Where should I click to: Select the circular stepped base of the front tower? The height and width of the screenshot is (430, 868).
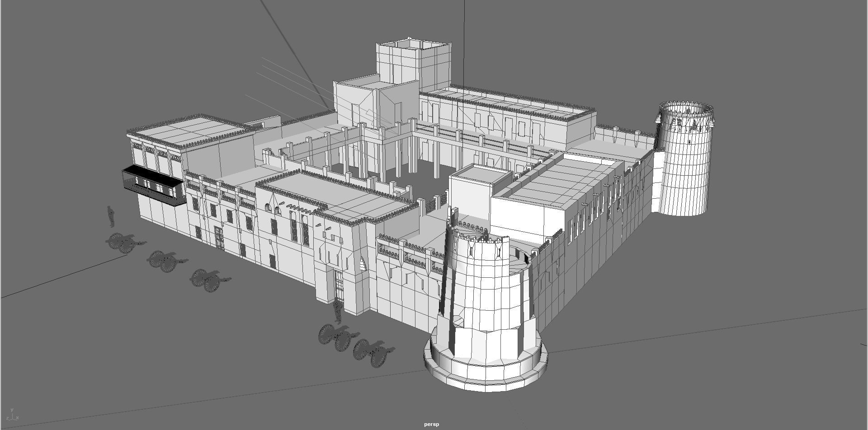coord(486,360)
